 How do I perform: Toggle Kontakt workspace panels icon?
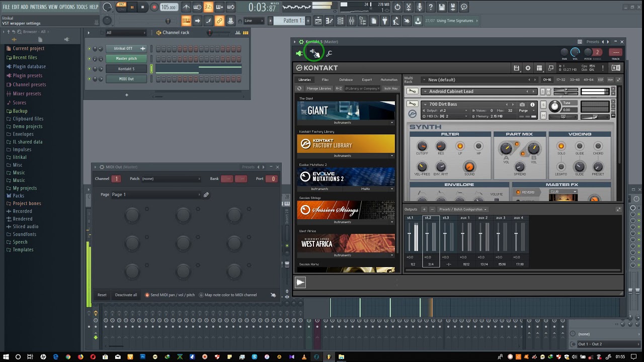pyautogui.click(x=539, y=68)
